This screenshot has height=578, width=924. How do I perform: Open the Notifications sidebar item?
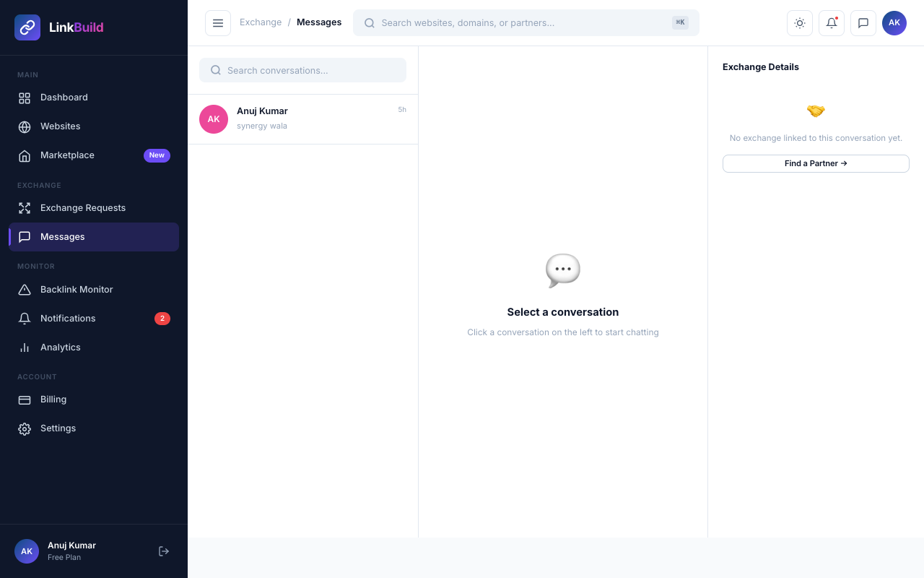[94, 319]
